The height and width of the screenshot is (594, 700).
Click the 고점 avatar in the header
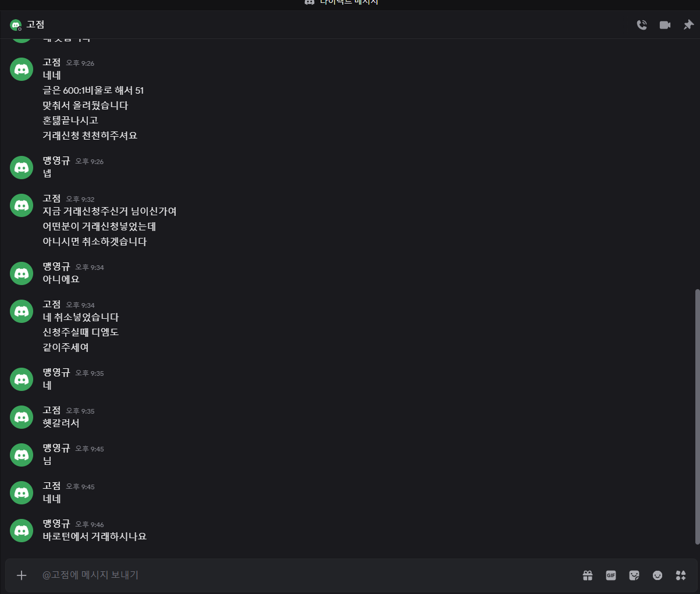16,25
